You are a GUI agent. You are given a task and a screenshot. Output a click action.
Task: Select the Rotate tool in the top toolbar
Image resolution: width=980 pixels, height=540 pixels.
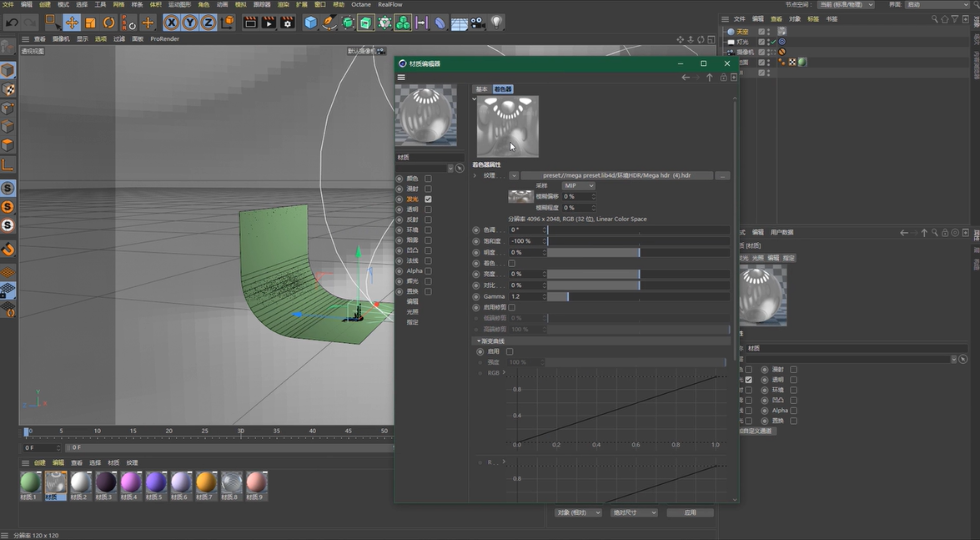[x=108, y=23]
